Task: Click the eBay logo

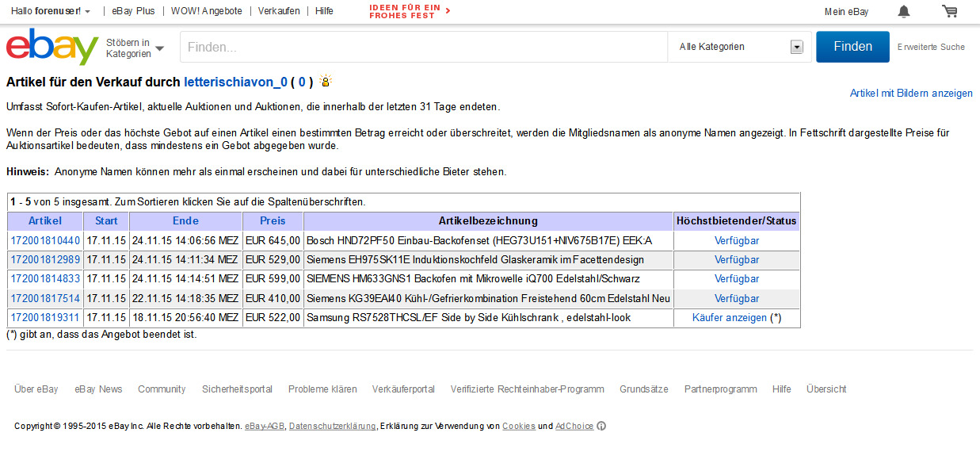Action: click(52, 47)
